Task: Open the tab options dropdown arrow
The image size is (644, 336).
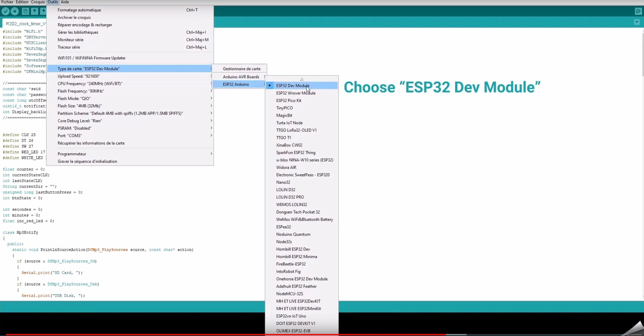Action: (x=637, y=22)
